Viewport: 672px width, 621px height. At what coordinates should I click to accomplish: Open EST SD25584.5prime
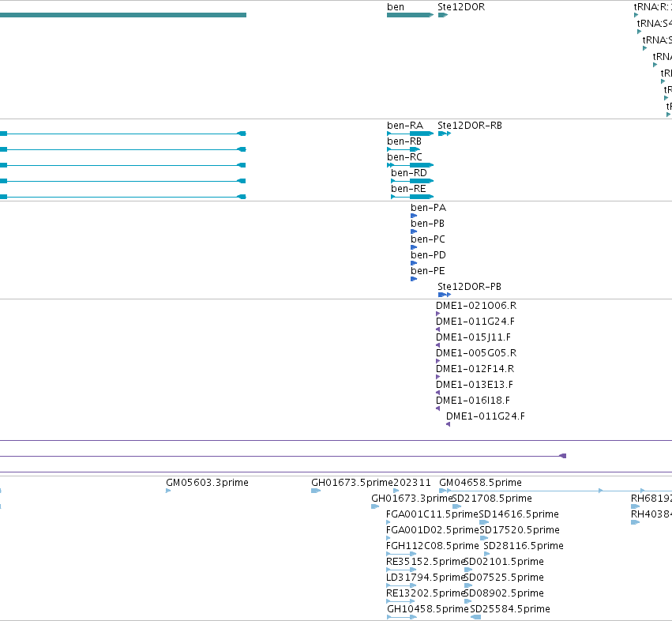pyautogui.click(x=475, y=617)
